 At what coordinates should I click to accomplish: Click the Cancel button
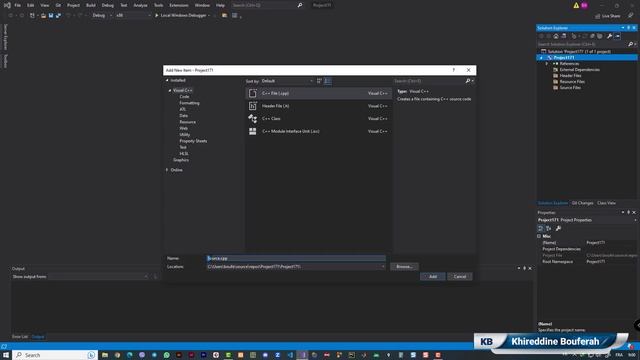pyautogui.click(x=460, y=277)
